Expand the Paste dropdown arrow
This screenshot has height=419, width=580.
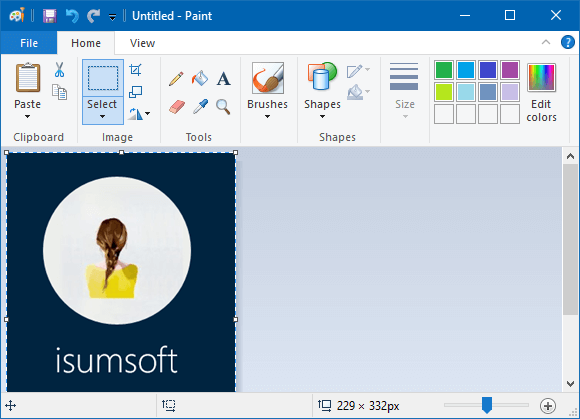tap(27, 117)
